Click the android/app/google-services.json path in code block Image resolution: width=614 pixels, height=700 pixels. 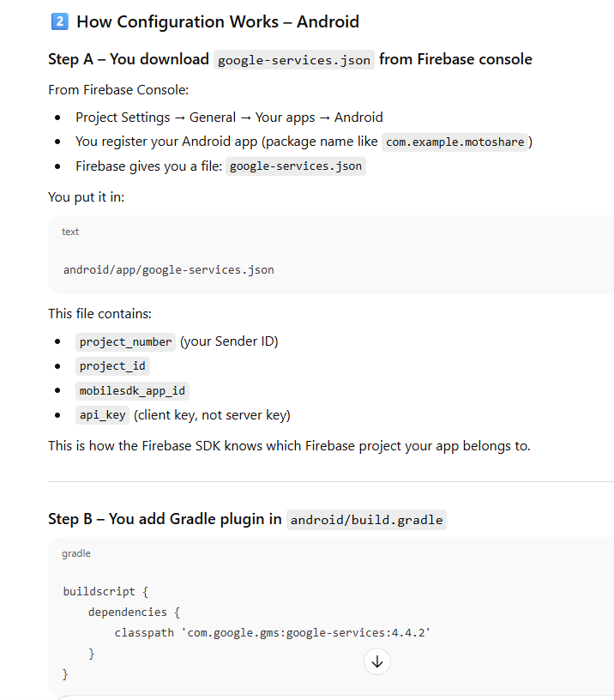click(x=169, y=270)
